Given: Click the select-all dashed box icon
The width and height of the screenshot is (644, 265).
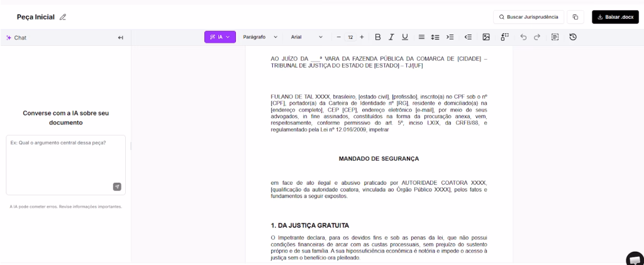Looking at the screenshot, I should click(555, 37).
